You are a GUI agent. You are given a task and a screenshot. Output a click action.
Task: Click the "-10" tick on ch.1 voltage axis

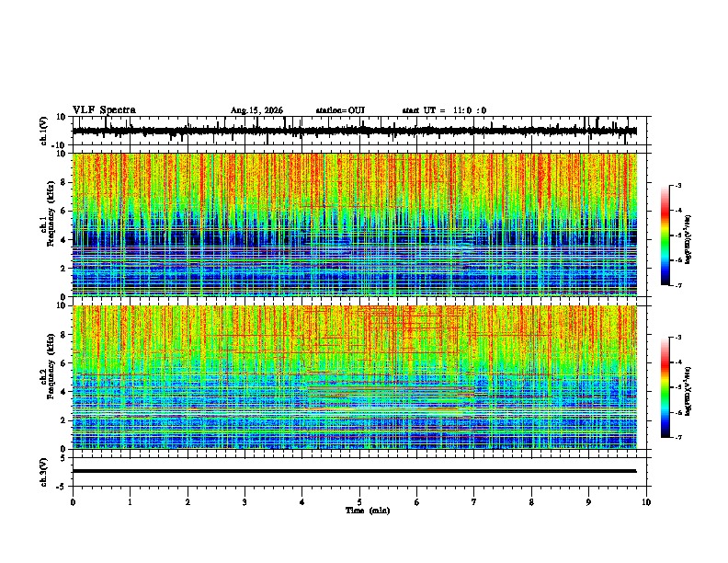tap(59, 145)
